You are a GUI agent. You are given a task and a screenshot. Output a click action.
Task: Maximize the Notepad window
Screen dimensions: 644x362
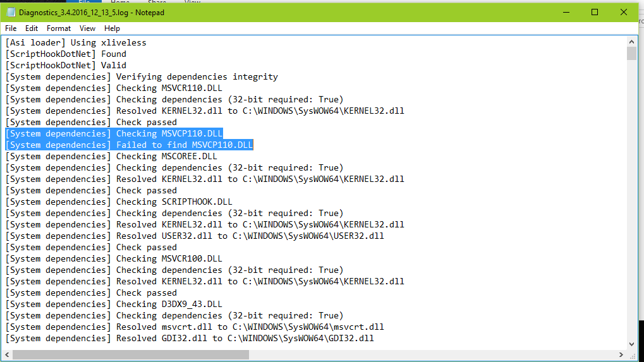(594, 12)
